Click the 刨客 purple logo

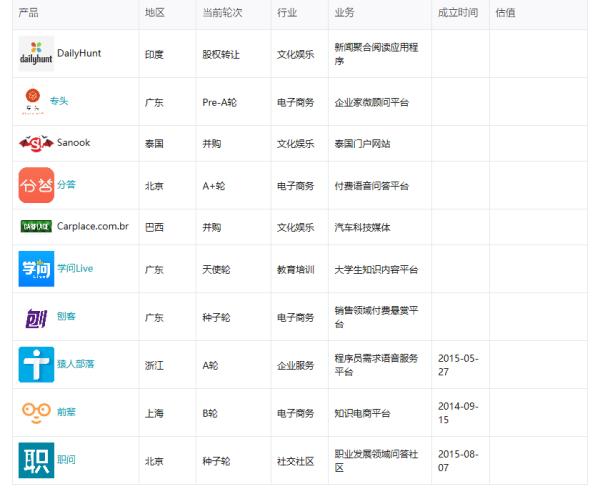36,317
